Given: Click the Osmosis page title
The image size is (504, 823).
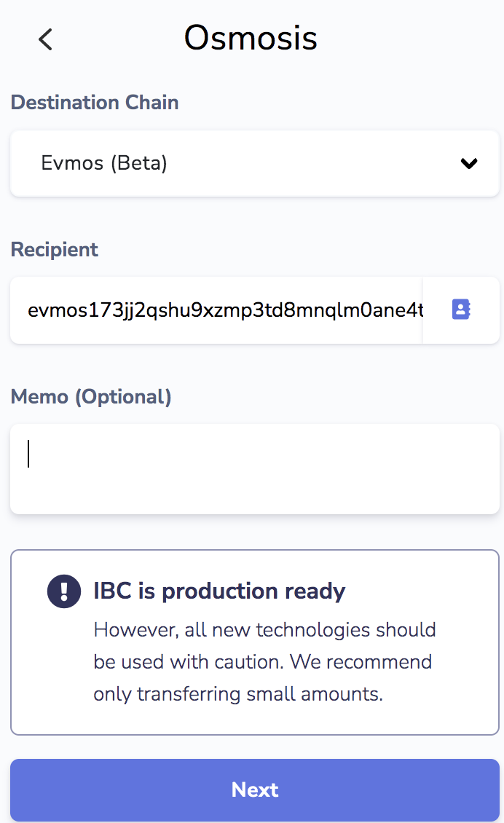Looking at the screenshot, I should pyautogui.click(x=251, y=38).
